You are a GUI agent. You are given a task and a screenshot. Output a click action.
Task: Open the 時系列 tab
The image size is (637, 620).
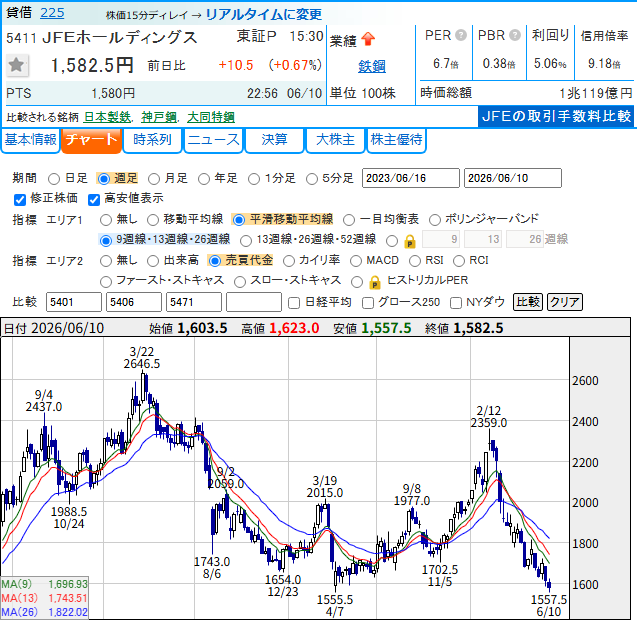click(x=152, y=140)
